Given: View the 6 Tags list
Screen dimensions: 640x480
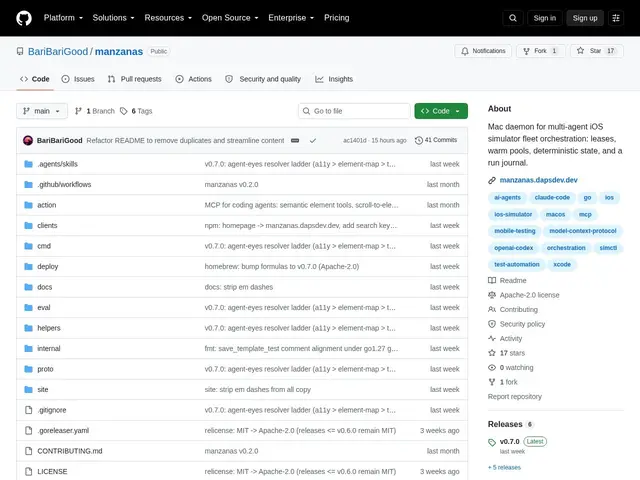Looking at the screenshot, I should pos(136,111).
